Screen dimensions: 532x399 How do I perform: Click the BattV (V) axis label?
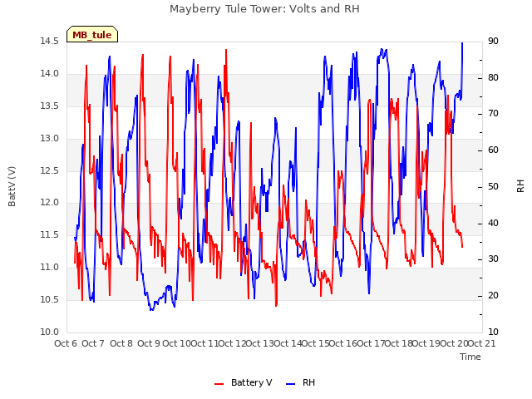click(12, 186)
